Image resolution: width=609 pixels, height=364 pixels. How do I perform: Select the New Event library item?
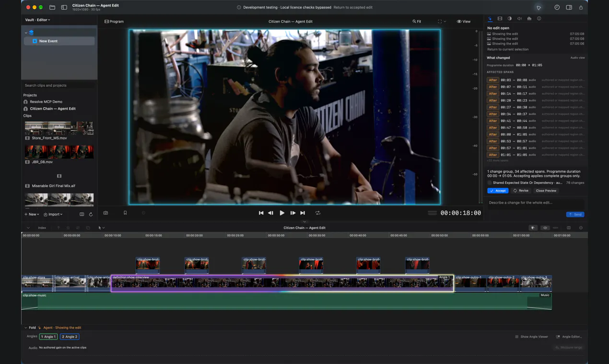[x=59, y=41]
